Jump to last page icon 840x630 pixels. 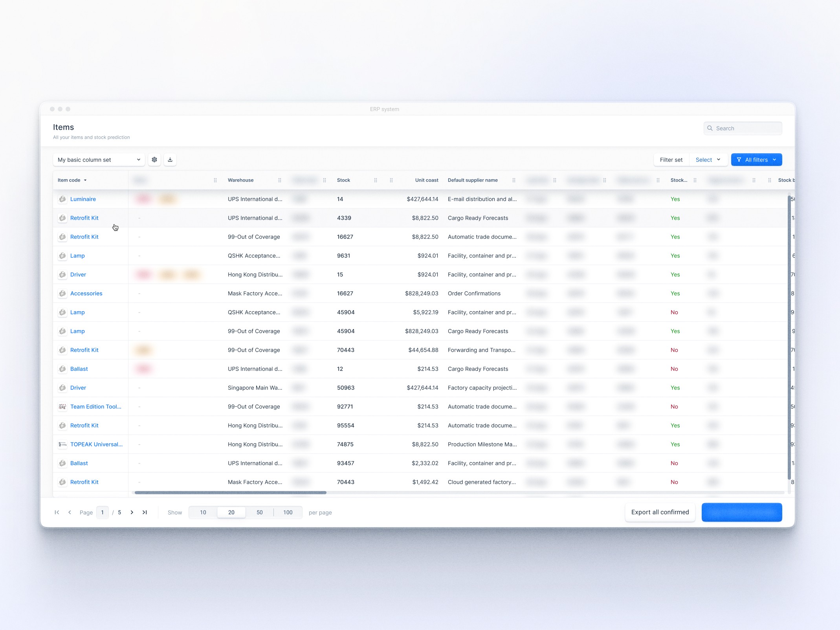145,512
